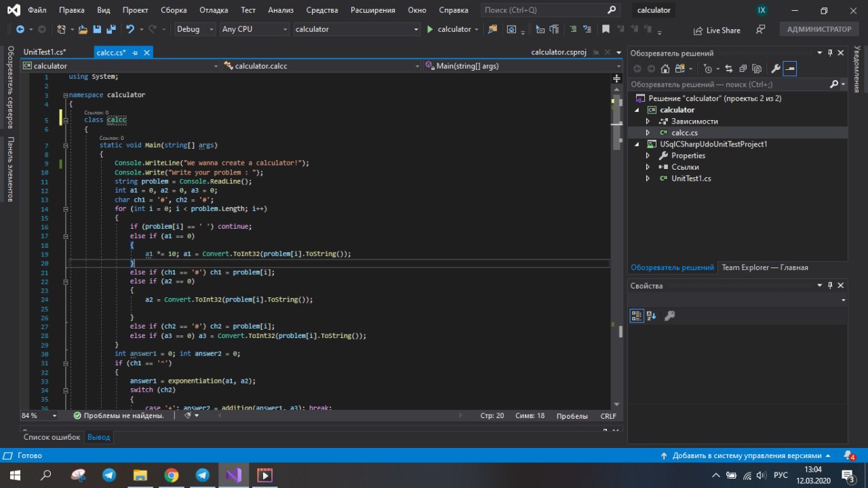Click the Collapse All icon in Solution Explorer
Image resolution: width=868 pixels, height=488 pixels.
742,69
